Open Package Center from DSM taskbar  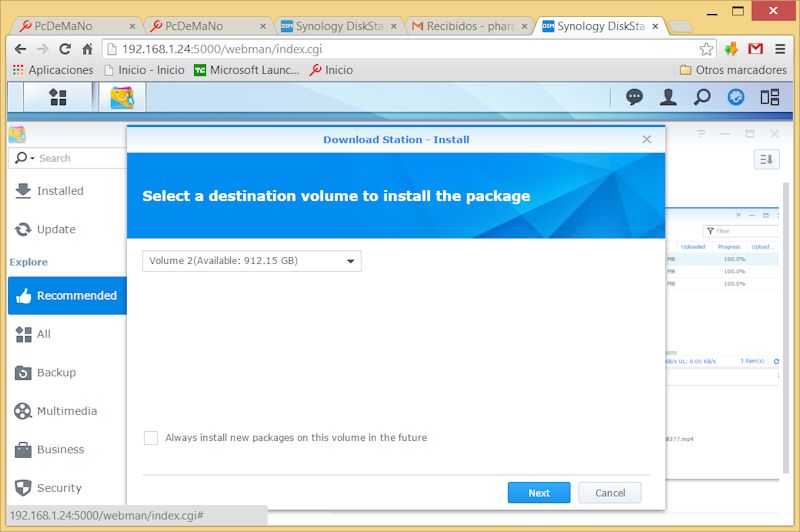point(122,97)
